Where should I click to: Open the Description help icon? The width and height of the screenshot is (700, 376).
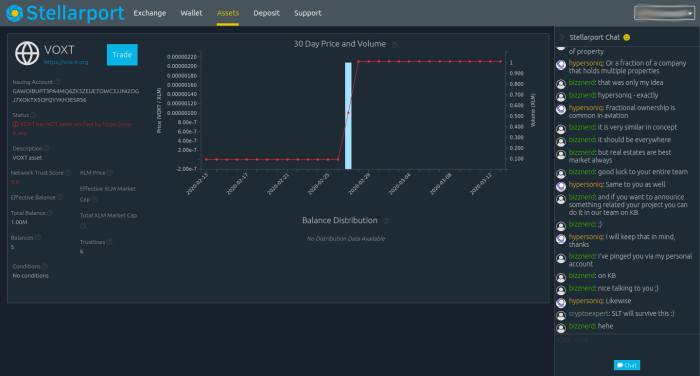47,148
